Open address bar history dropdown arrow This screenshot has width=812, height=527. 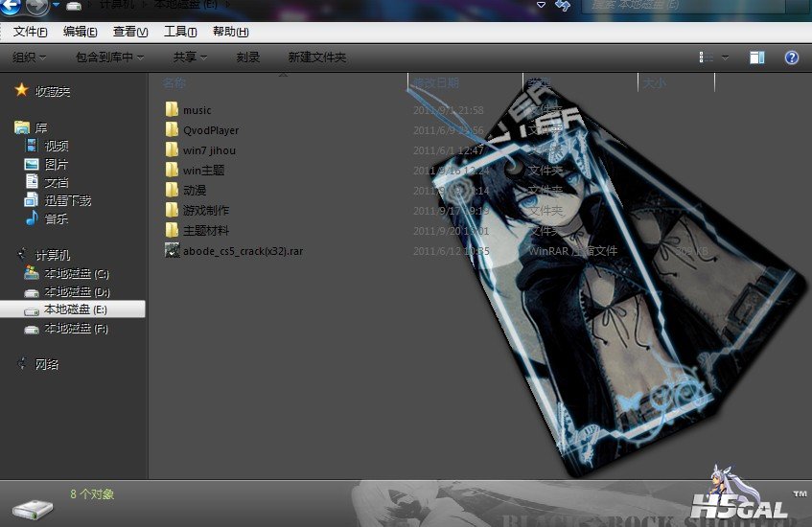(541, 5)
